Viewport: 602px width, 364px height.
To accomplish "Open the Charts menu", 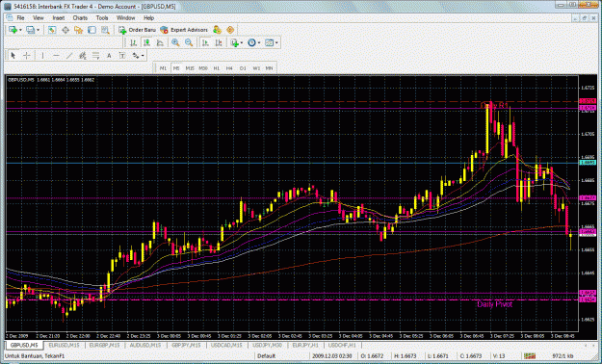I will [x=80, y=18].
